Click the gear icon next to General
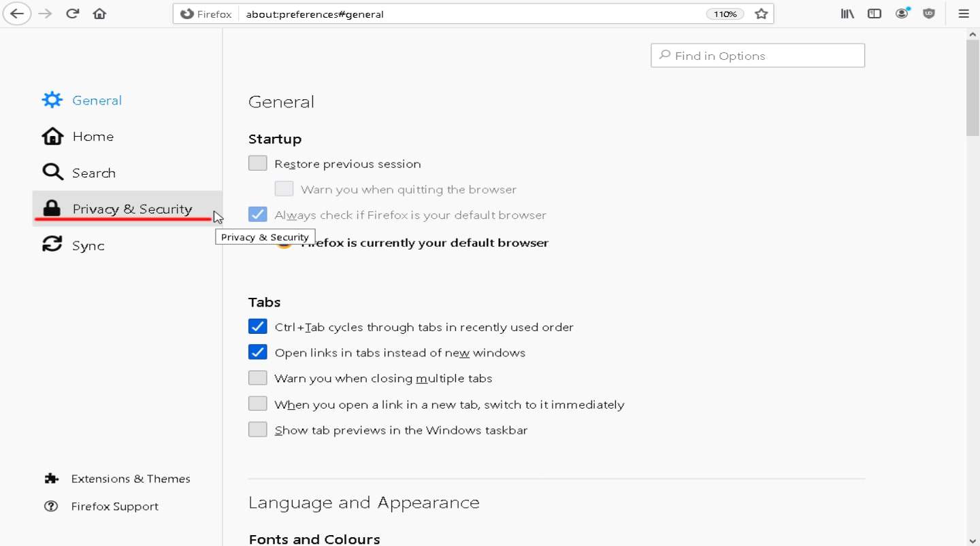This screenshot has width=980, height=546. point(52,100)
